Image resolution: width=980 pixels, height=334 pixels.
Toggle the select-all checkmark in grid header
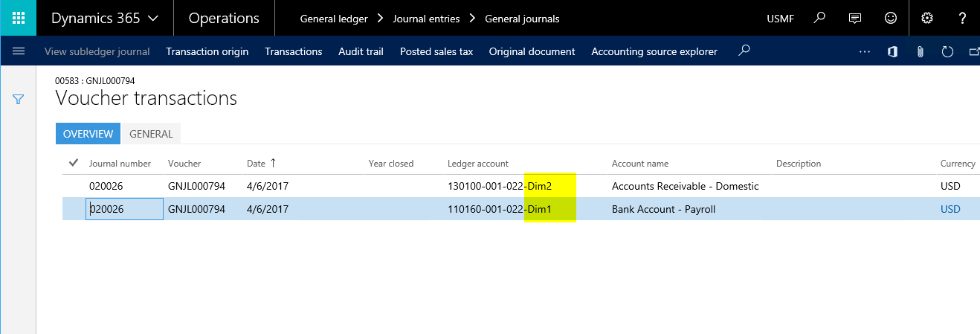pyautogui.click(x=74, y=163)
